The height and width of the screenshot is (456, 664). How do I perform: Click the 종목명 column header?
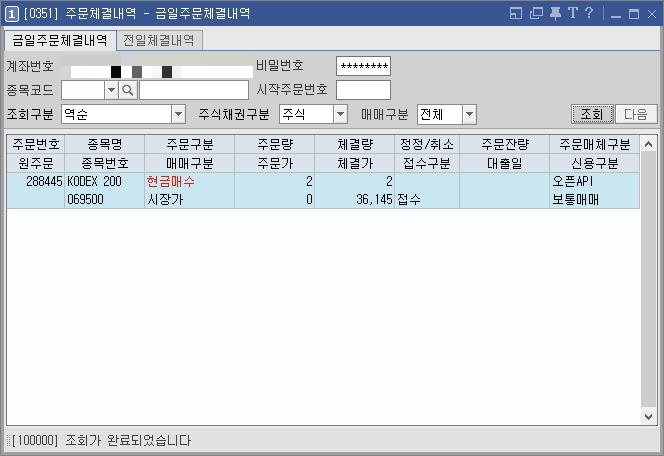(x=105, y=144)
